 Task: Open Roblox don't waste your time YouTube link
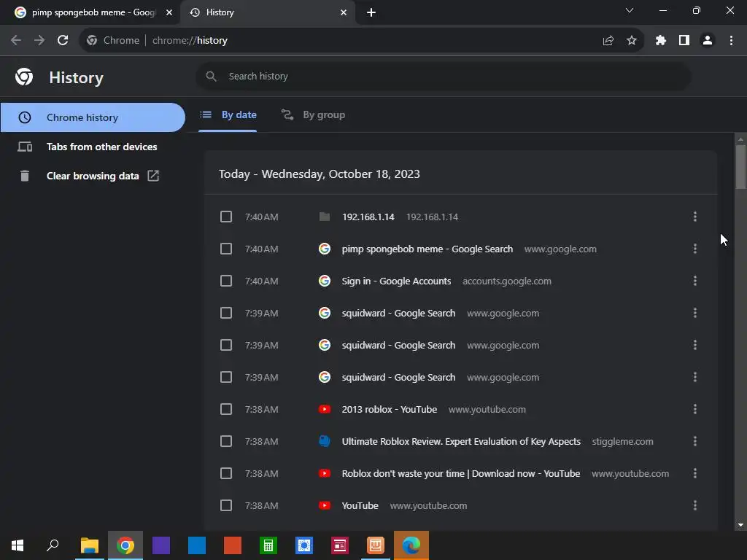click(461, 473)
